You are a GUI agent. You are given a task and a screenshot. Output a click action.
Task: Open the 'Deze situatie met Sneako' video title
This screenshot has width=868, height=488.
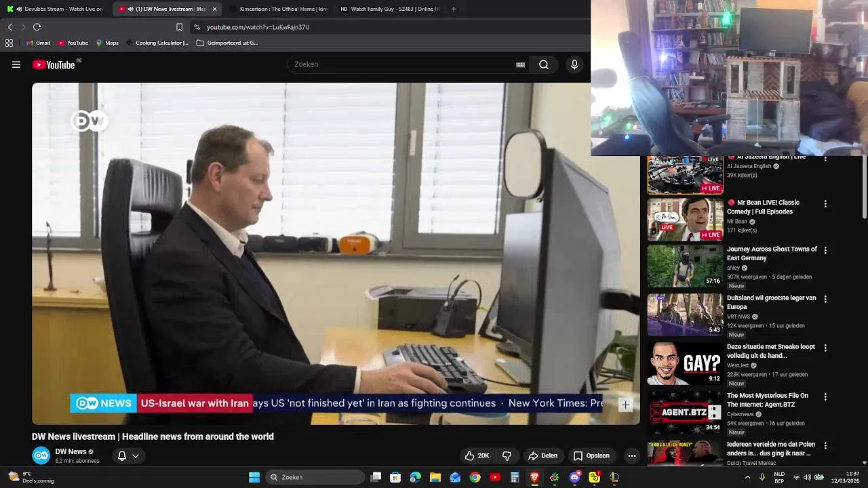[771, 351]
